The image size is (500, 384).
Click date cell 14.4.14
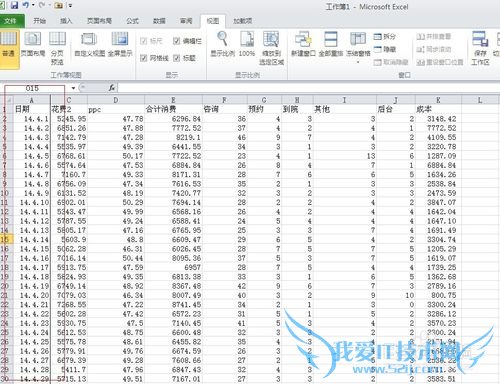click(32, 239)
